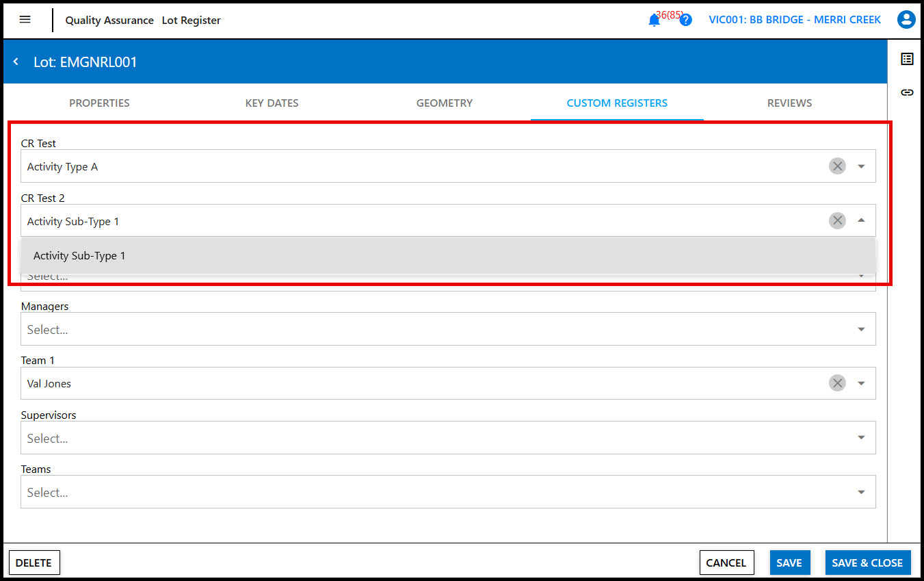Clear the CR Test 2 selection

pos(837,220)
